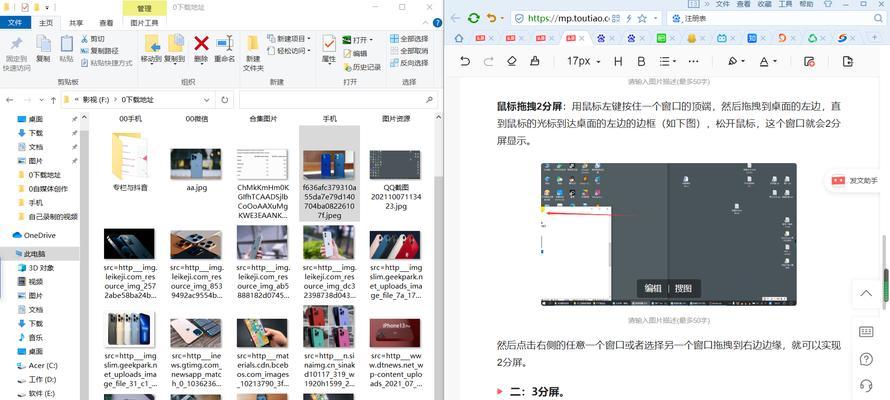Click the 剪切 (cut) scissors icon in Explorer

click(x=84, y=39)
